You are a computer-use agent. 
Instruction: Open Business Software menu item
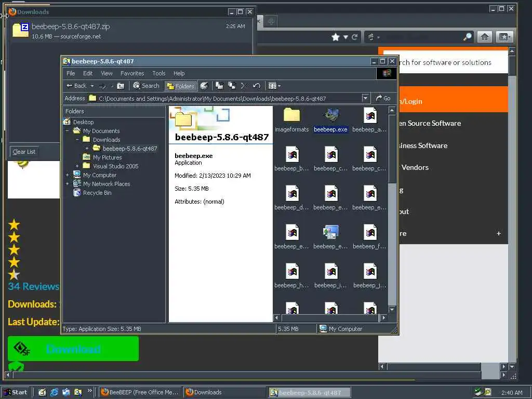pyautogui.click(x=422, y=145)
